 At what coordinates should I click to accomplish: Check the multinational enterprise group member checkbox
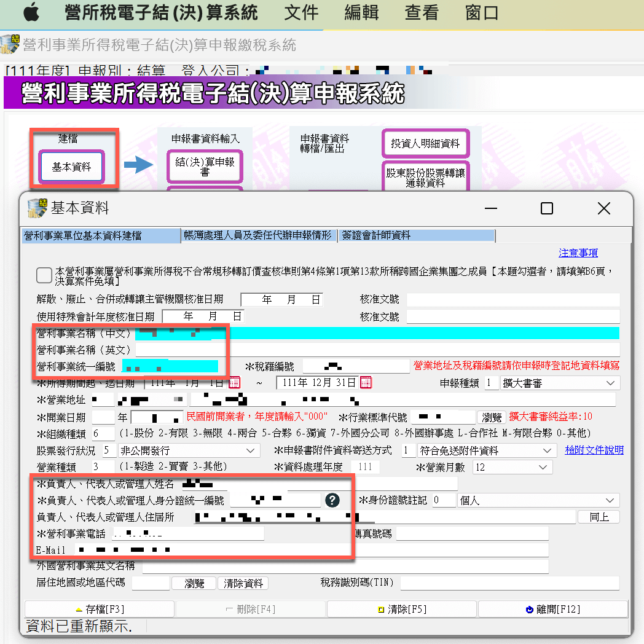(x=44, y=275)
